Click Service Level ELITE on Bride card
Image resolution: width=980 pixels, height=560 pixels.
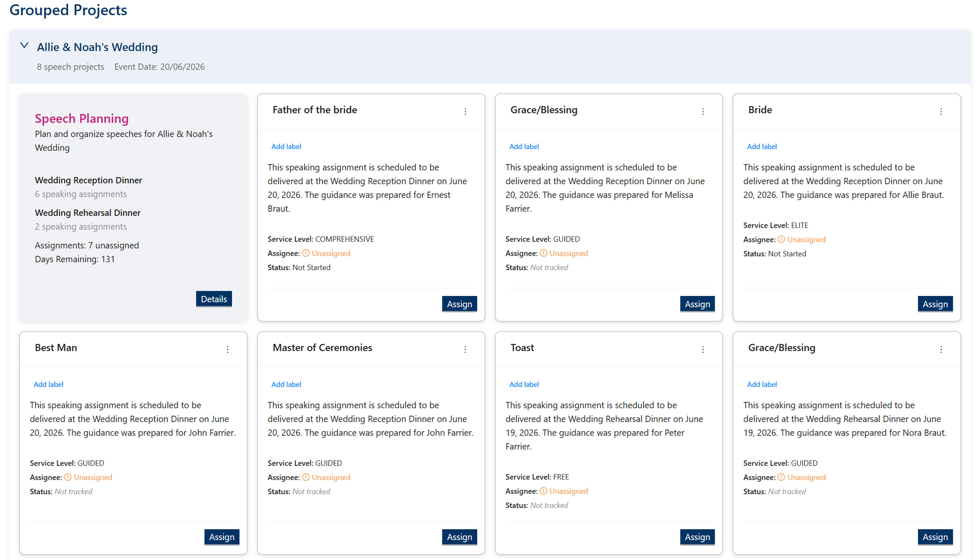point(776,225)
